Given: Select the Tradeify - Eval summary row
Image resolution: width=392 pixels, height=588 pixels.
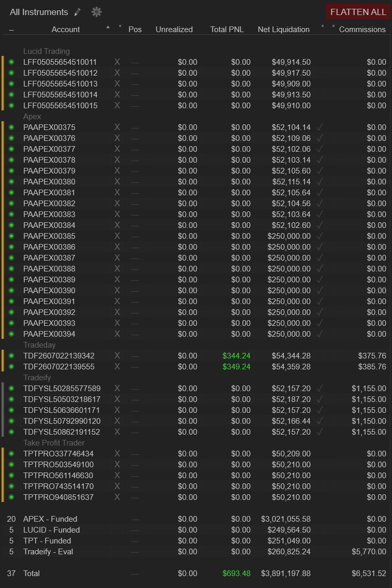Looking at the screenshot, I should coord(196,552).
